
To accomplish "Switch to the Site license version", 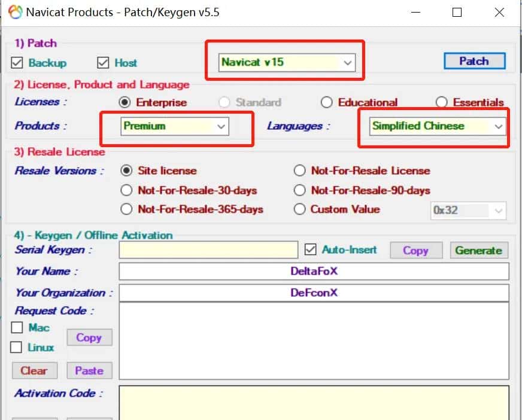I will [x=126, y=171].
